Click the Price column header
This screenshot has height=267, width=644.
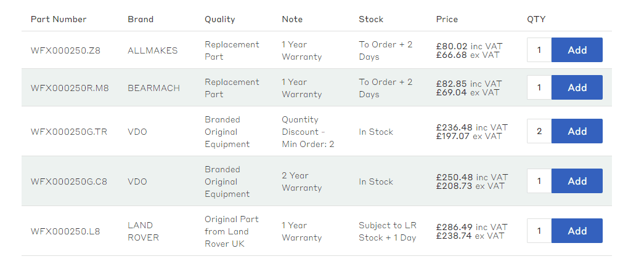point(447,19)
